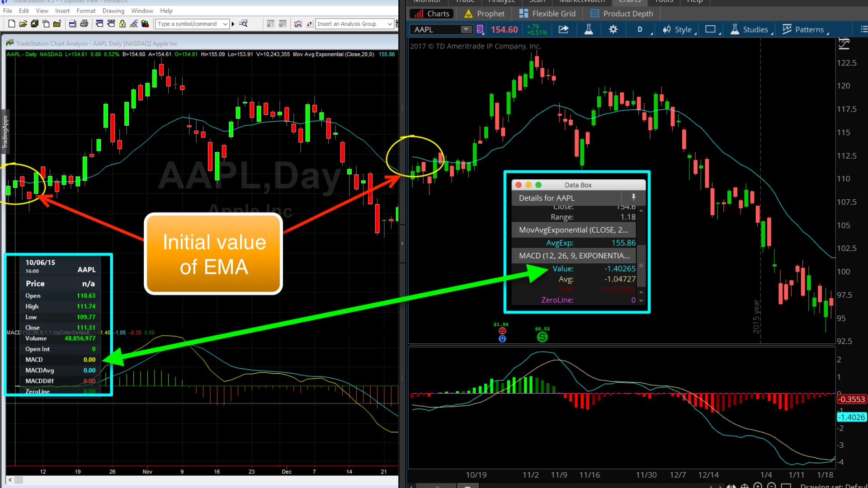The width and height of the screenshot is (868, 488).
Task: Open the Insert menu in TradeStation
Action: click(x=62, y=10)
